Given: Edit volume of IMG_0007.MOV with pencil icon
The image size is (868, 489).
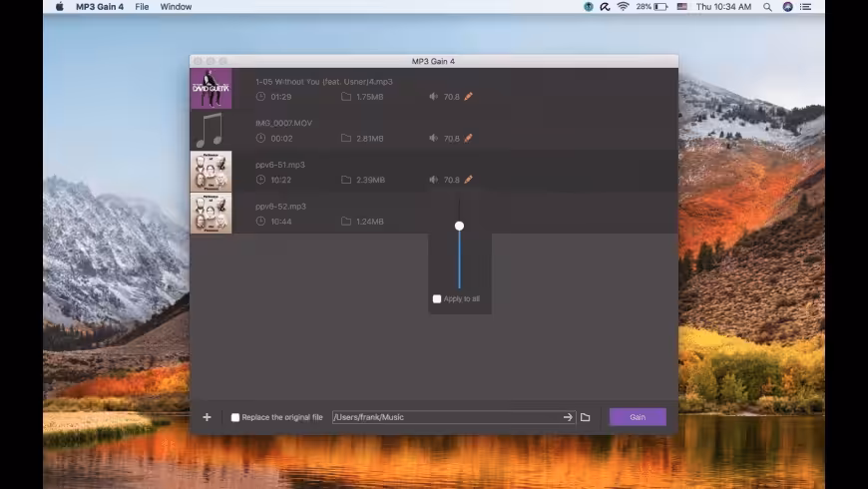Looking at the screenshot, I should (468, 138).
